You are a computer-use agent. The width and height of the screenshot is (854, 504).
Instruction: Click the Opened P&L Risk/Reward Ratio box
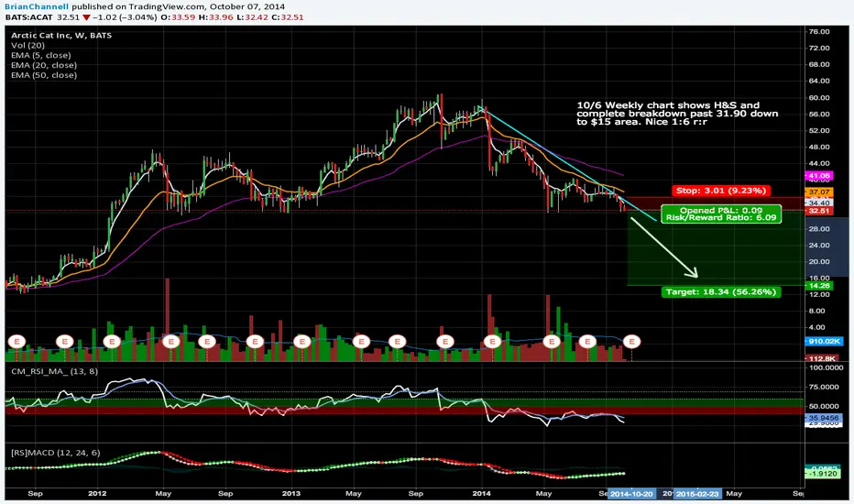pos(721,214)
